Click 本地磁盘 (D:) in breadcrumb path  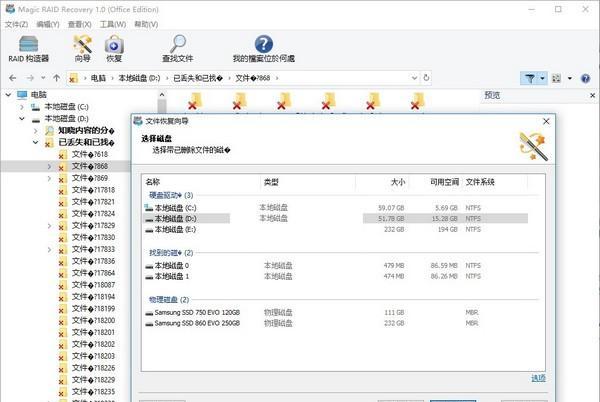[139, 78]
